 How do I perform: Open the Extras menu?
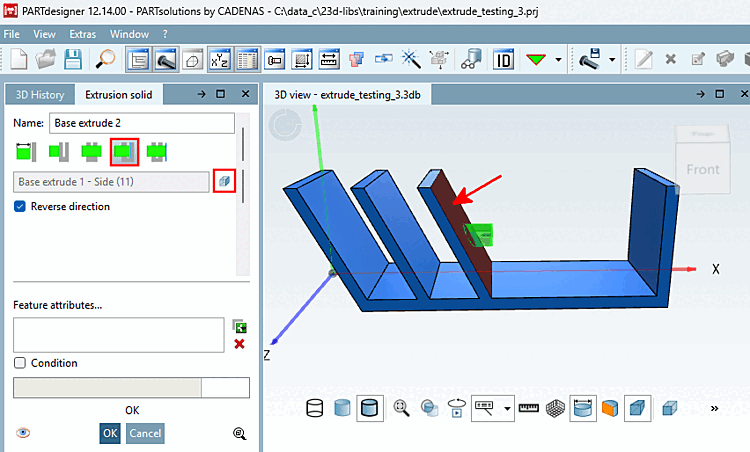(83, 34)
